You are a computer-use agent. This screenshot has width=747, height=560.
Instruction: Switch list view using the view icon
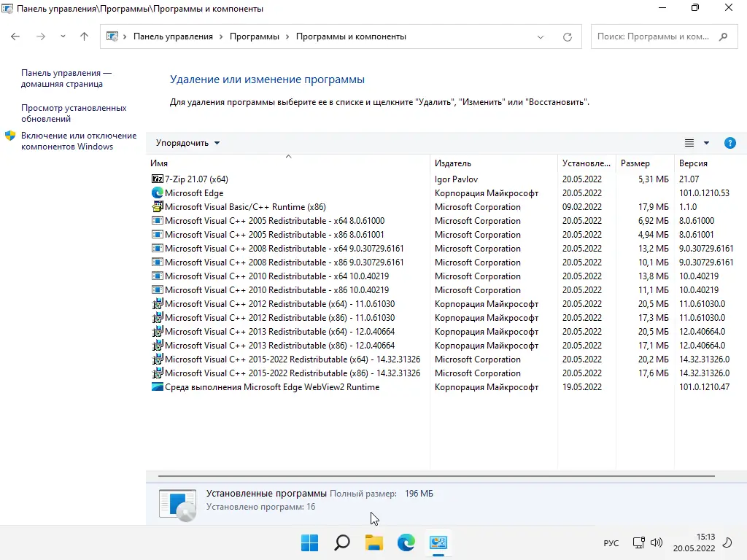tap(690, 142)
